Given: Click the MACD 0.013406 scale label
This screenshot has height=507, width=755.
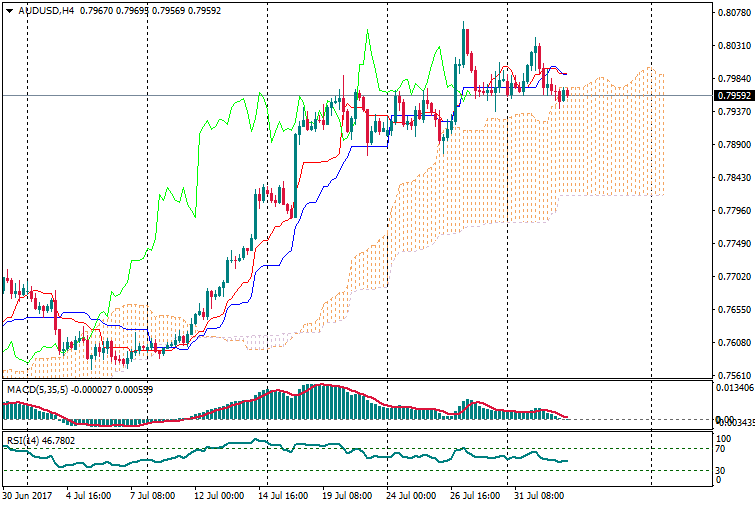Looking at the screenshot, I should click(735, 387).
